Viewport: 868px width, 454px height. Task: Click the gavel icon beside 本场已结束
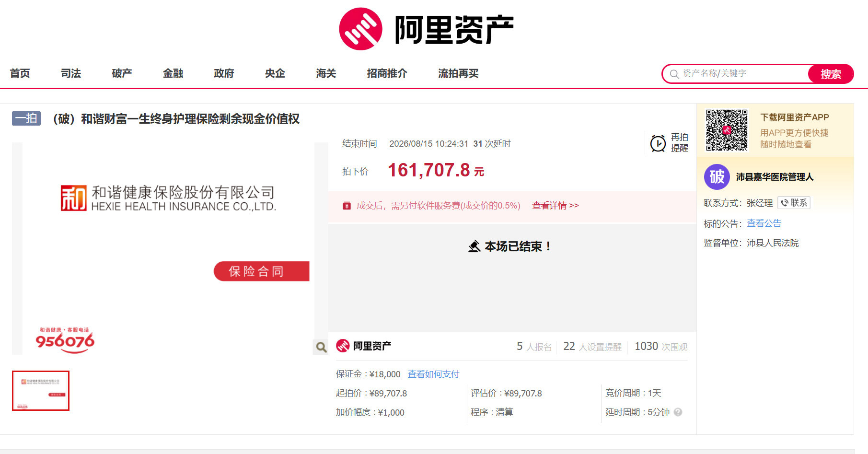click(474, 246)
